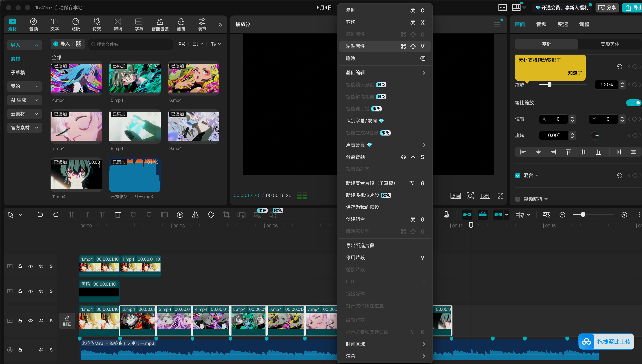Click the timeline zoom out magnifier
The width and height of the screenshot is (642, 364).
[562, 215]
